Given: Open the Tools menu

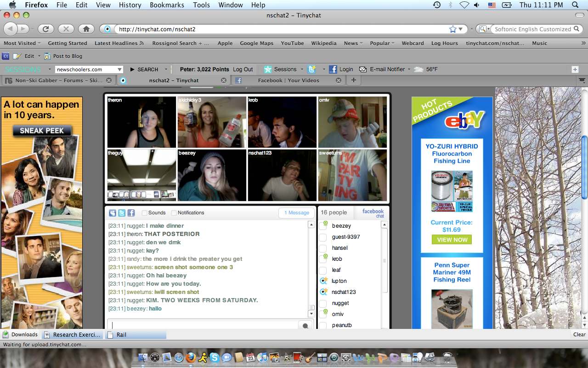Looking at the screenshot, I should pyautogui.click(x=201, y=5).
